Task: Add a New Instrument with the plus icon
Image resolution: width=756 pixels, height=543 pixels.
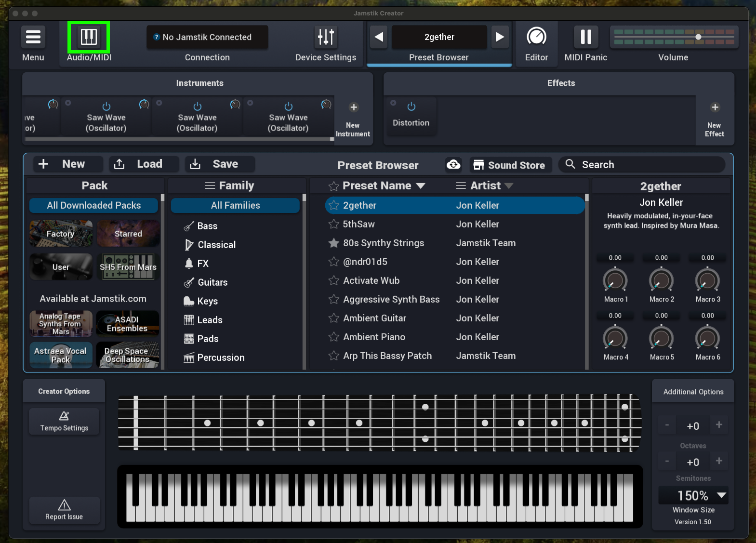Action: (x=354, y=107)
